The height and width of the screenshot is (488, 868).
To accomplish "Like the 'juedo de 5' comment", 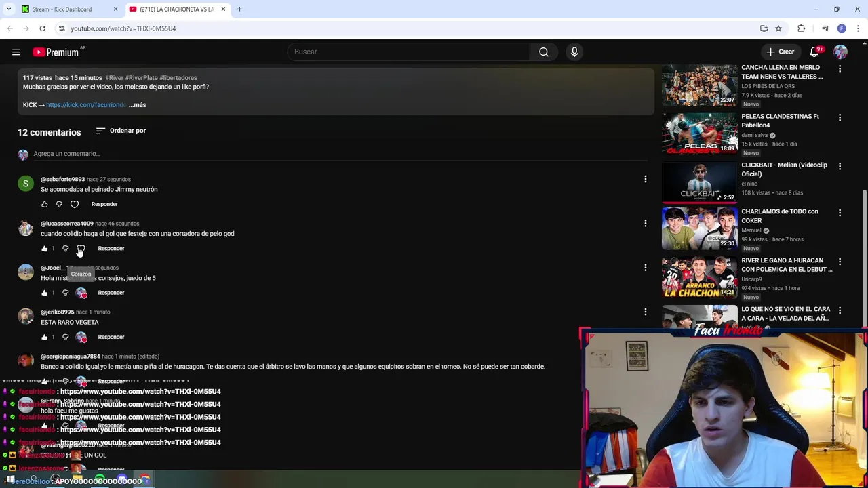I will (45, 293).
